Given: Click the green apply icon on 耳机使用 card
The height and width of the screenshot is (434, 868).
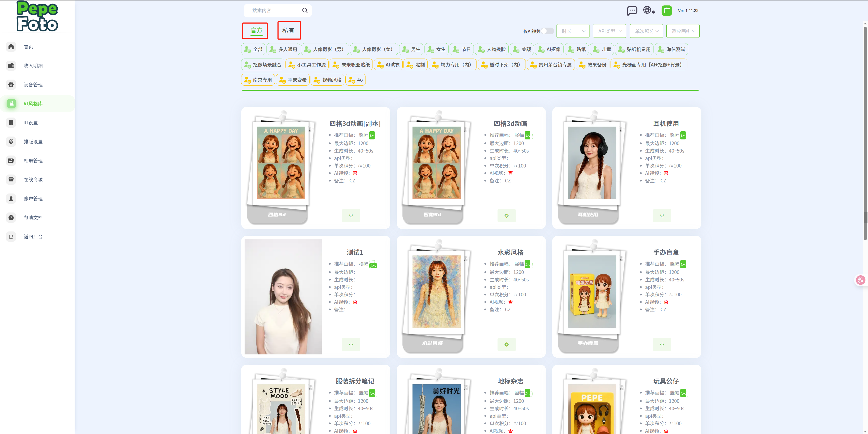Looking at the screenshot, I should tap(662, 215).
